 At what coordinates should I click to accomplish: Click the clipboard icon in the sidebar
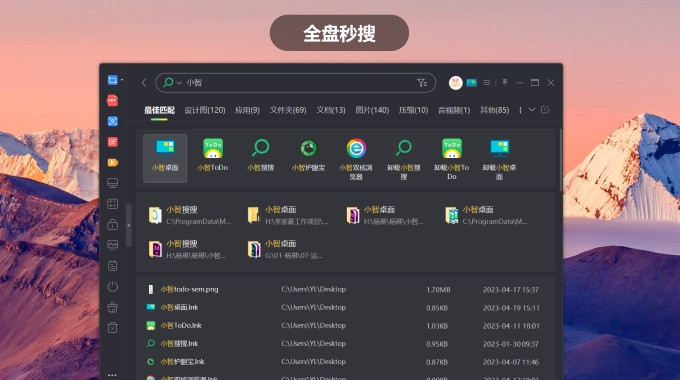click(112, 265)
